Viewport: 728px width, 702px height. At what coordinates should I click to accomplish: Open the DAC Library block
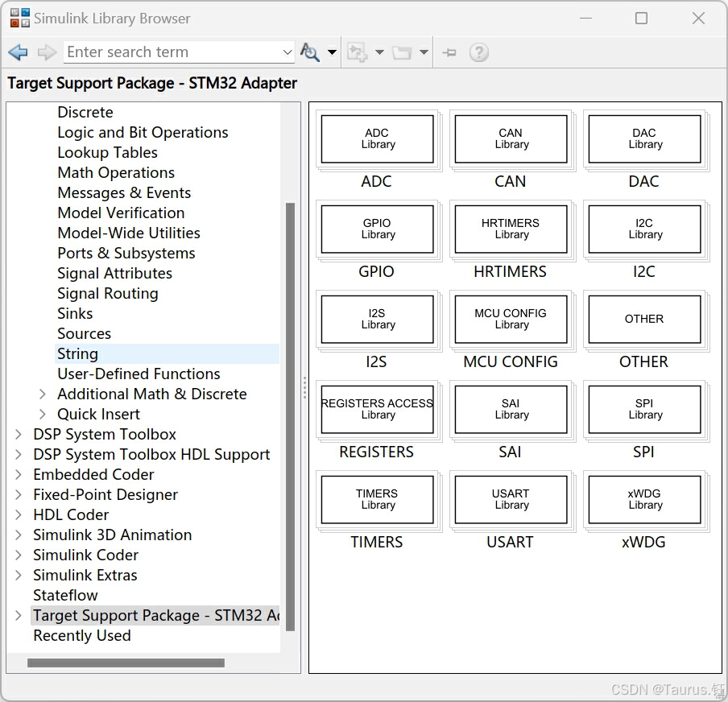[644, 138]
